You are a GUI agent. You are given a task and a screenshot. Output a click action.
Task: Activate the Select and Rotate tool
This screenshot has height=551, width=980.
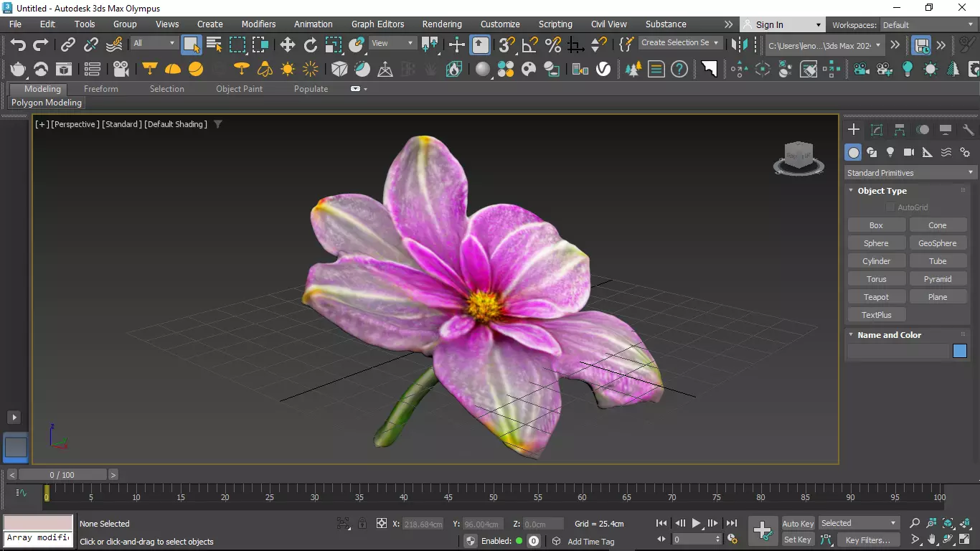tap(311, 45)
